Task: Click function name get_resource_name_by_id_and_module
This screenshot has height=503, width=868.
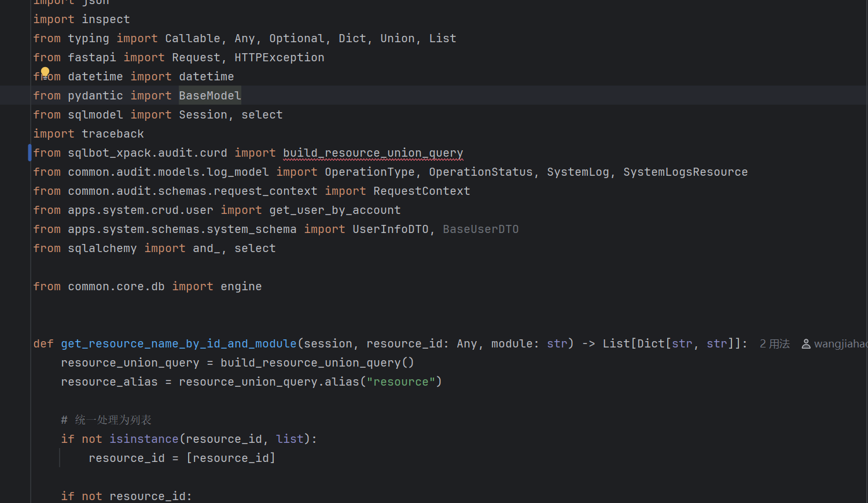Action: (x=178, y=344)
